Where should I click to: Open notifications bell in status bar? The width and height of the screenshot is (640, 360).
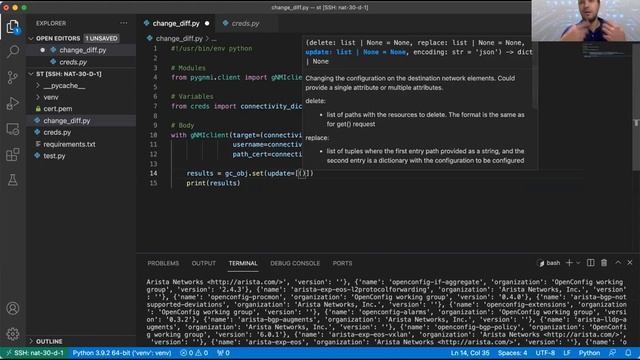[x=628, y=353]
